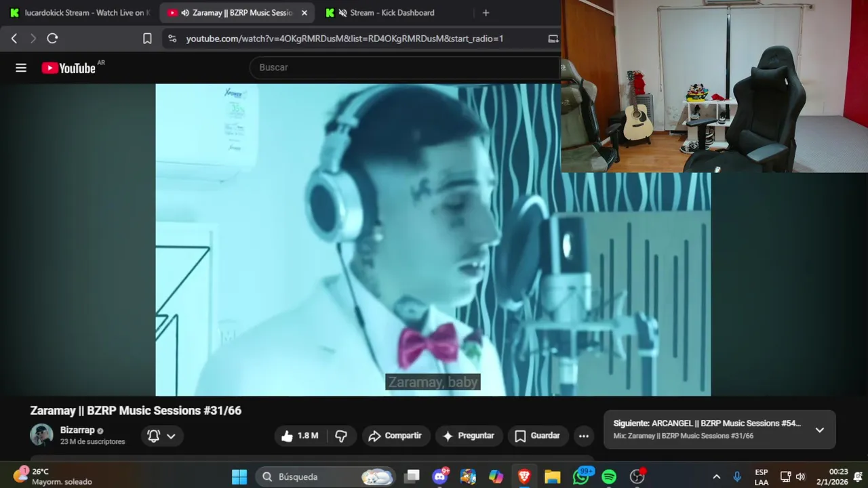This screenshot has height=488, width=868.
Task: Switch to lucardokick Stream Kick tab
Action: pos(80,13)
